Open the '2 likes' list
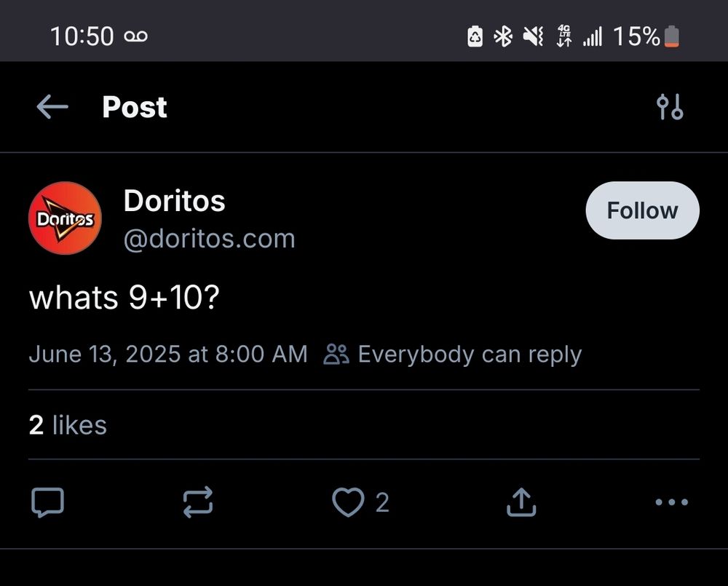Viewport: 728px width, 586px height. [x=67, y=425]
